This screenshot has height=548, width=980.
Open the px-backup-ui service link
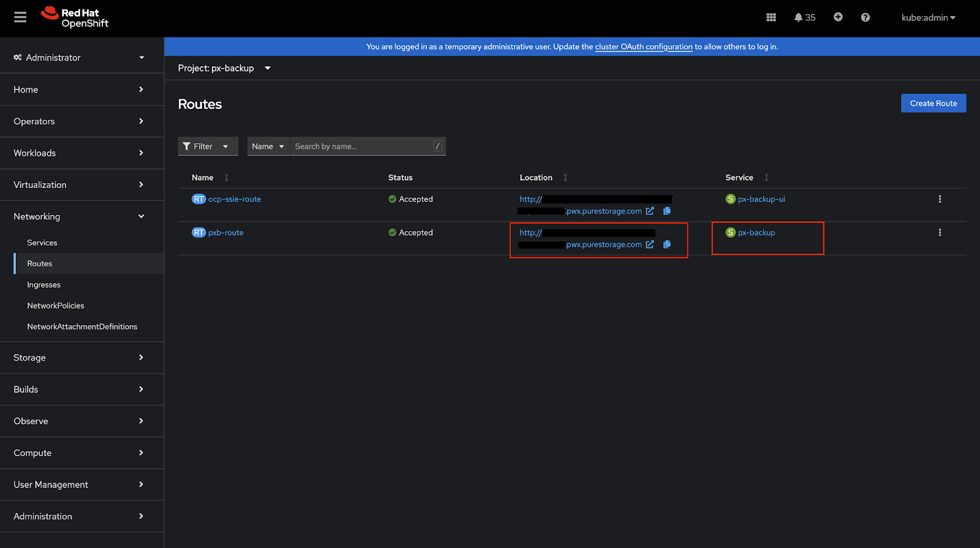coord(761,199)
